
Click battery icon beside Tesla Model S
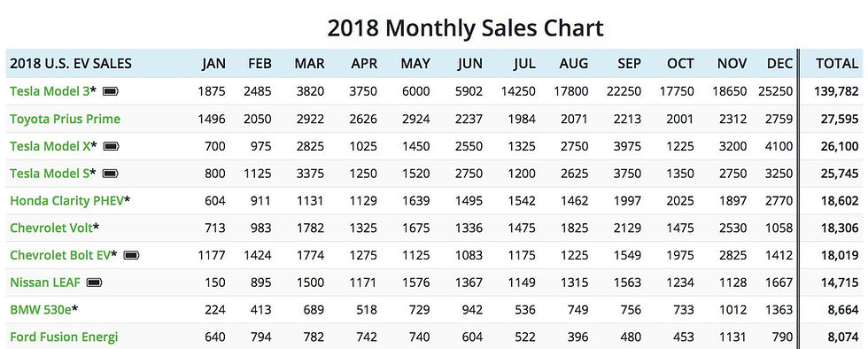[111, 174]
